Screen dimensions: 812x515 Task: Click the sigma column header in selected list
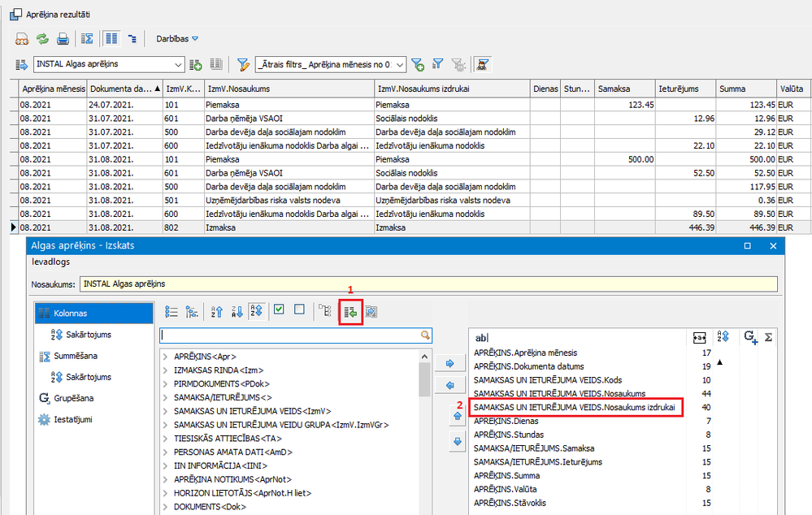click(768, 337)
